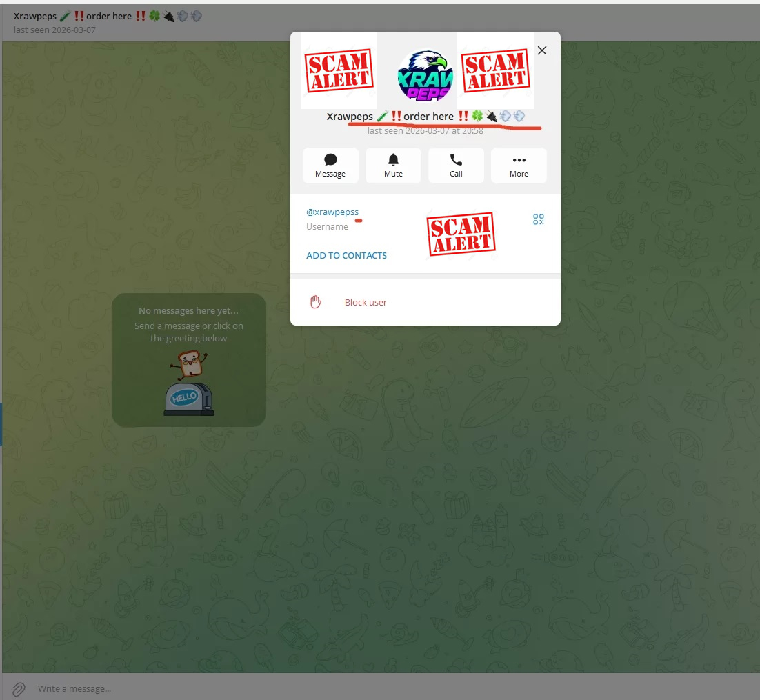Start a call with the phone icon

[x=456, y=160]
